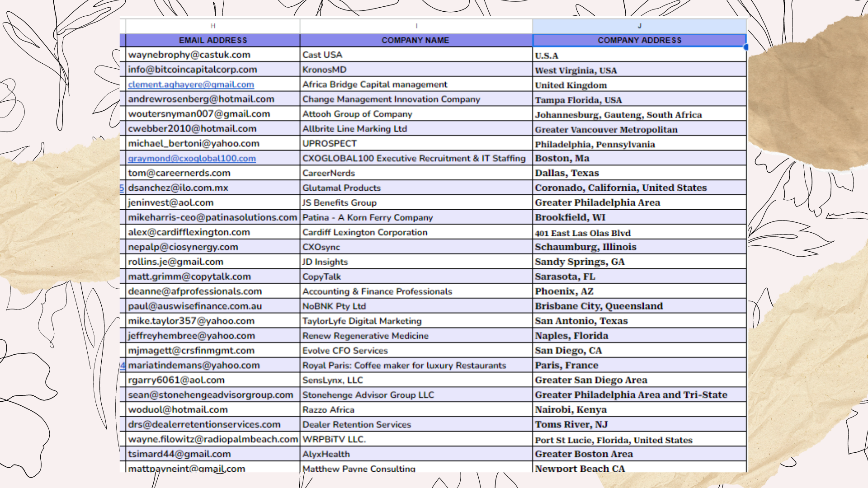Open clement.aghayere@gmail.com email link
868x488 pixels.
coord(191,84)
